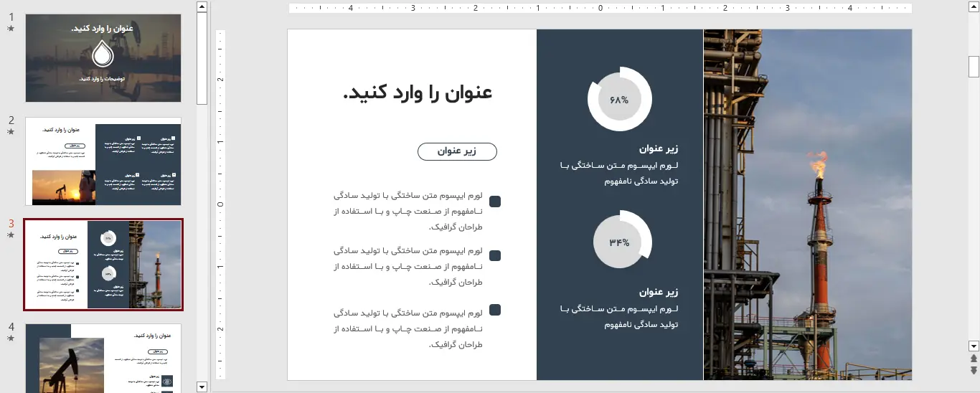Select the third square bullet marker
This screenshot has height=393, width=980.
tap(494, 310)
